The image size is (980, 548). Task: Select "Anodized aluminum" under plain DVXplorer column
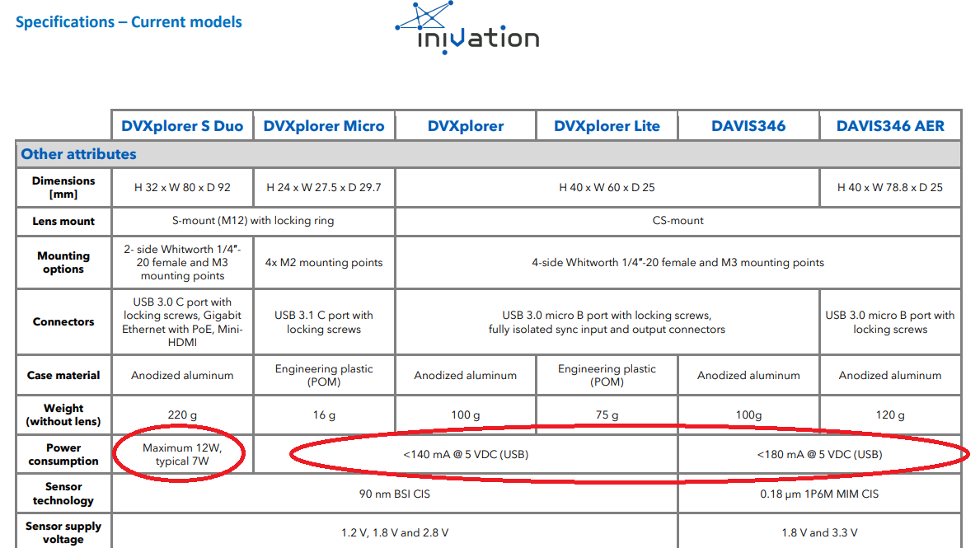click(x=466, y=375)
